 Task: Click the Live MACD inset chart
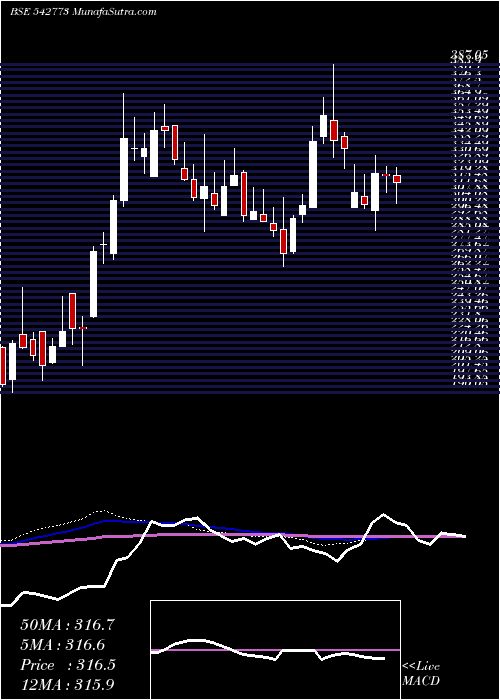pyautogui.click(x=275, y=650)
